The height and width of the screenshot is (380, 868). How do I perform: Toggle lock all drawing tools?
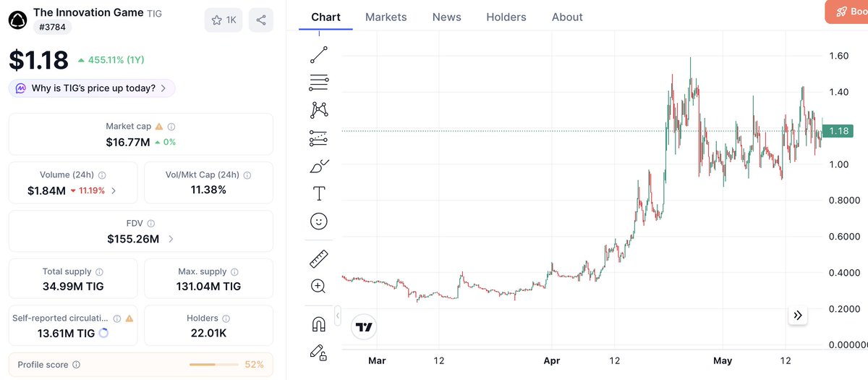[x=318, y=352]
